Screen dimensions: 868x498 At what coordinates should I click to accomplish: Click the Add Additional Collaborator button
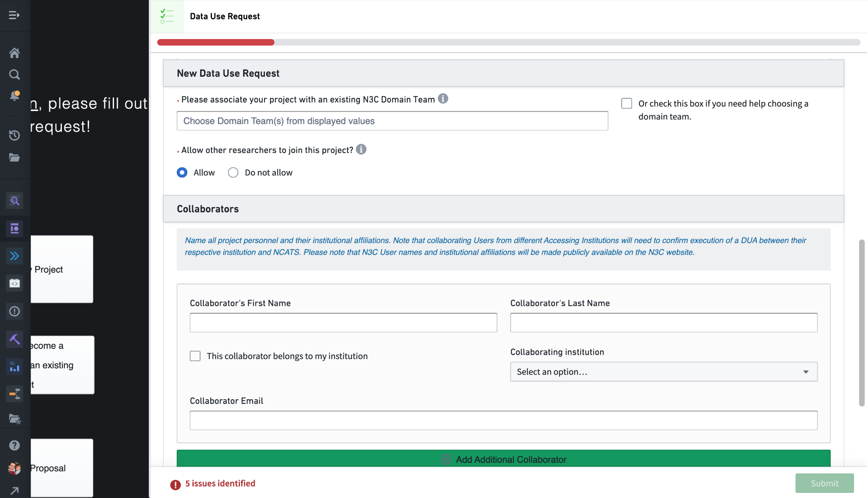(504, 459)
